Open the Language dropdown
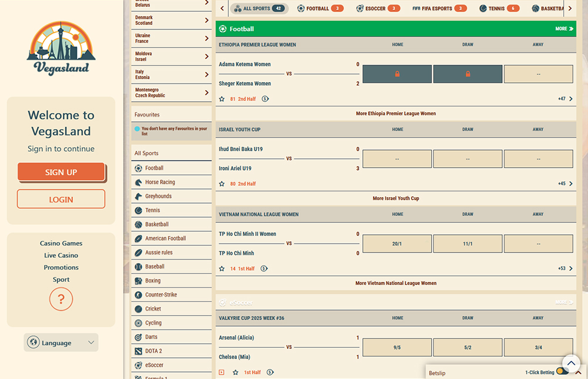 (61, 343)
